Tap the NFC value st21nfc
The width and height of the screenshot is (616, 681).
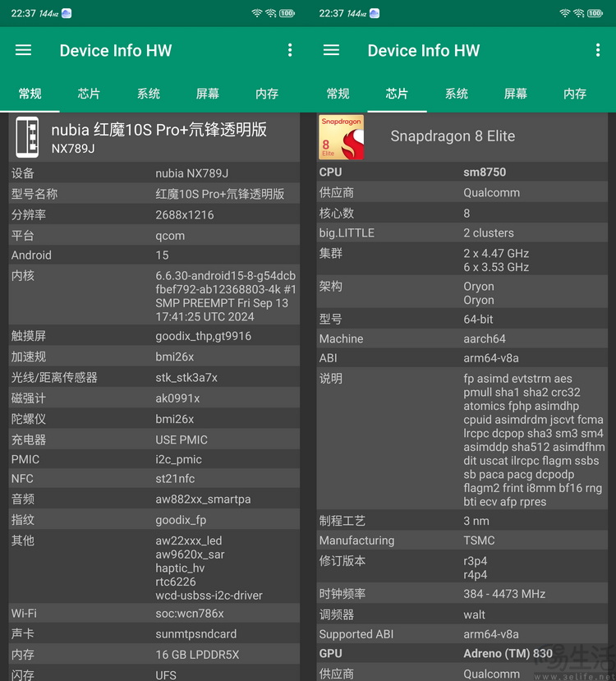[175, 479]
